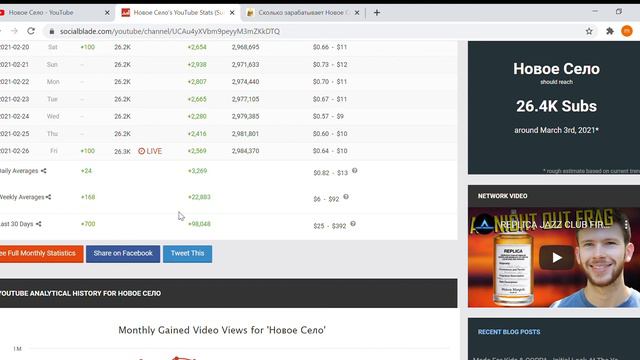Open the Chrome profile avatar
This screenshot has width=640, height=360.
tap(627, 31)
